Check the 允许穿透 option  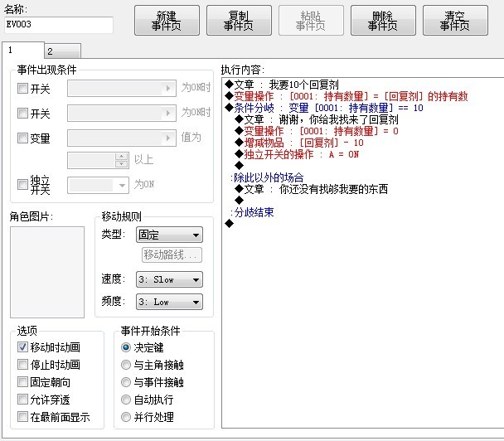(22, 400)
